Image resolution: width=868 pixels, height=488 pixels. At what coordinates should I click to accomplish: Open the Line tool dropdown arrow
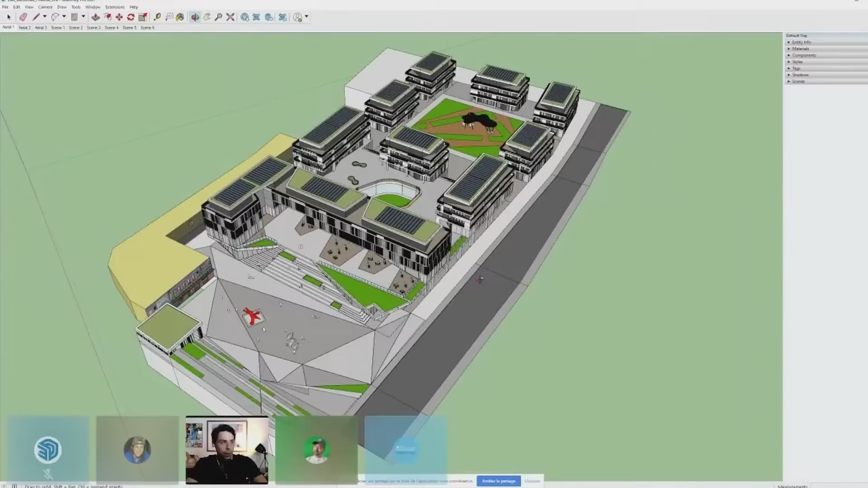point(44,17)
